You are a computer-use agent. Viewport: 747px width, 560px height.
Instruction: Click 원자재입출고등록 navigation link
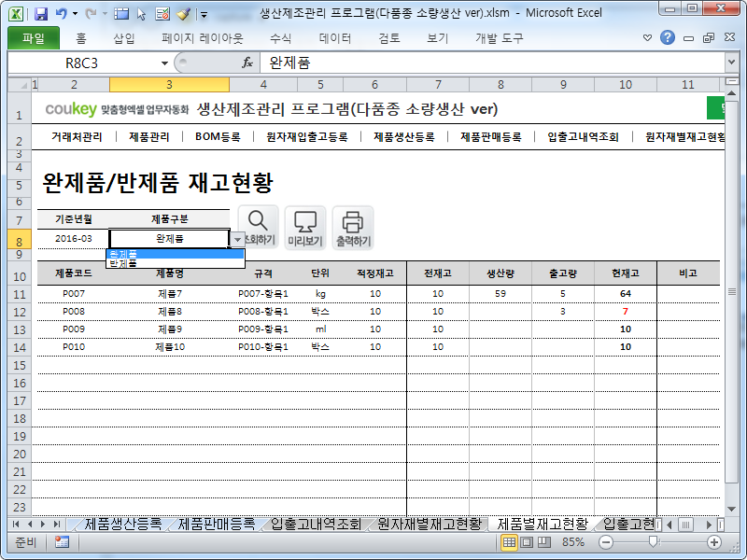(307, 137)
